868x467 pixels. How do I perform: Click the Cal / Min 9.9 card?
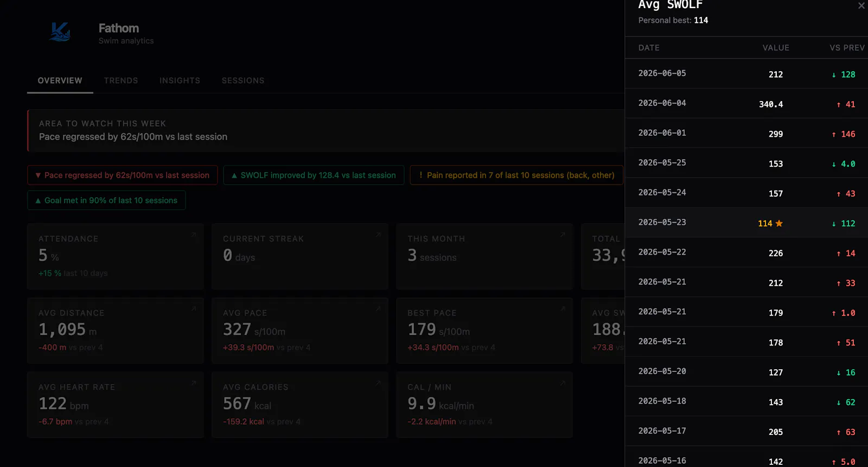click(484, 405)
